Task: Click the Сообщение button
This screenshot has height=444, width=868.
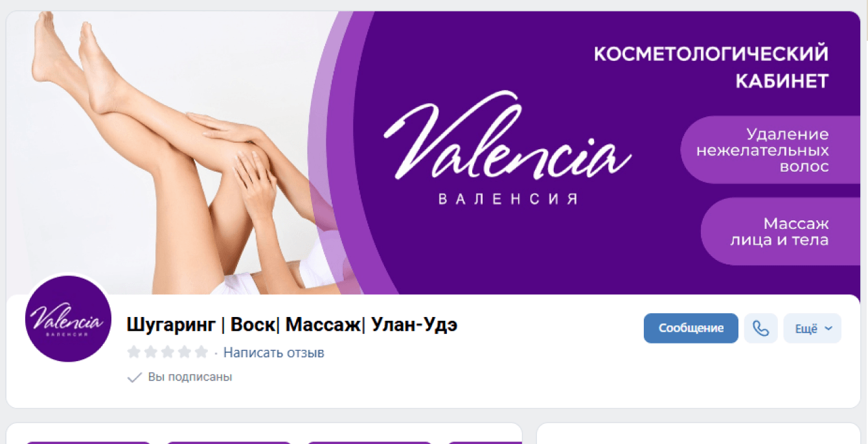Action: [691, 329]
